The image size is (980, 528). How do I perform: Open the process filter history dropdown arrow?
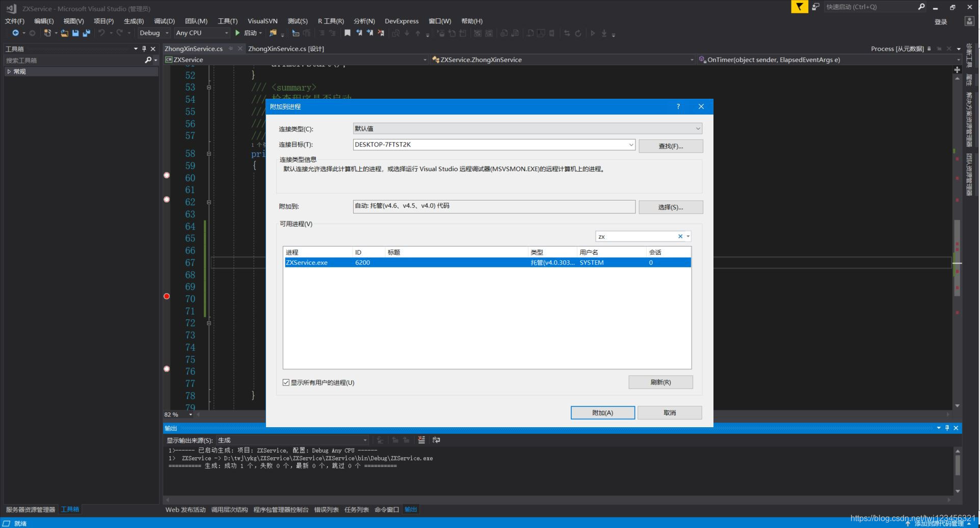click(688, 236)
